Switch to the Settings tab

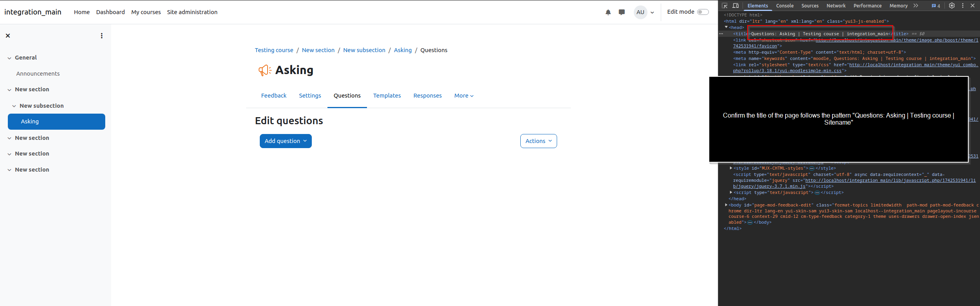point(310,96)
